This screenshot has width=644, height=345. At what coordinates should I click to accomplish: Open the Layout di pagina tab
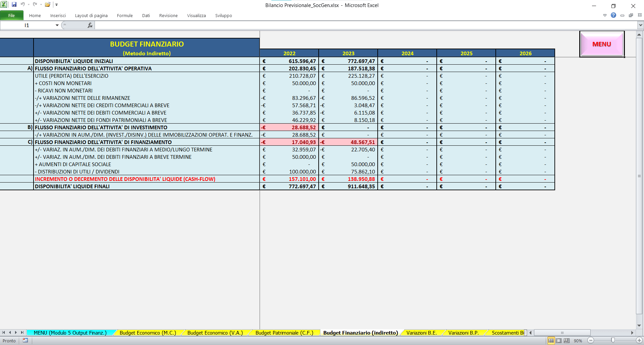coord(91,15)
